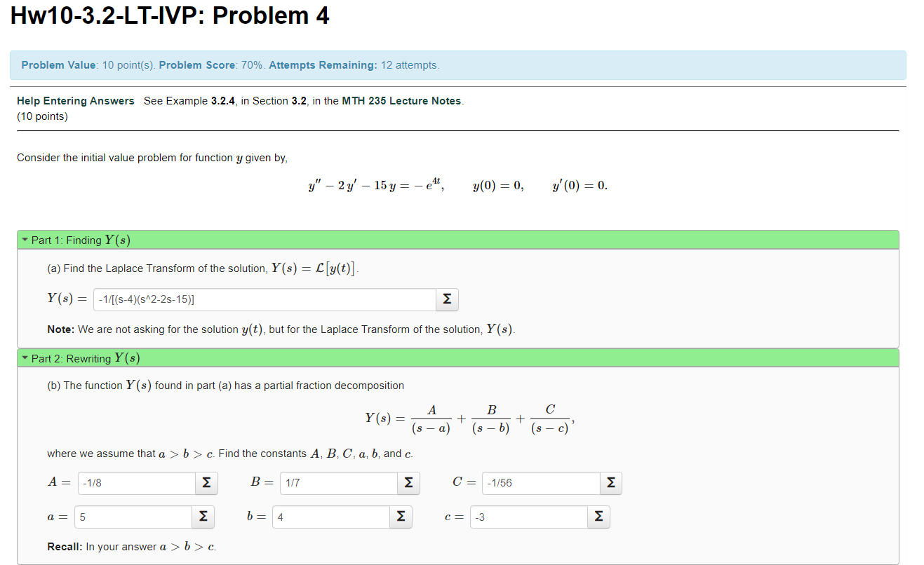Select the a answer box showing 5

tap(132, 517)
